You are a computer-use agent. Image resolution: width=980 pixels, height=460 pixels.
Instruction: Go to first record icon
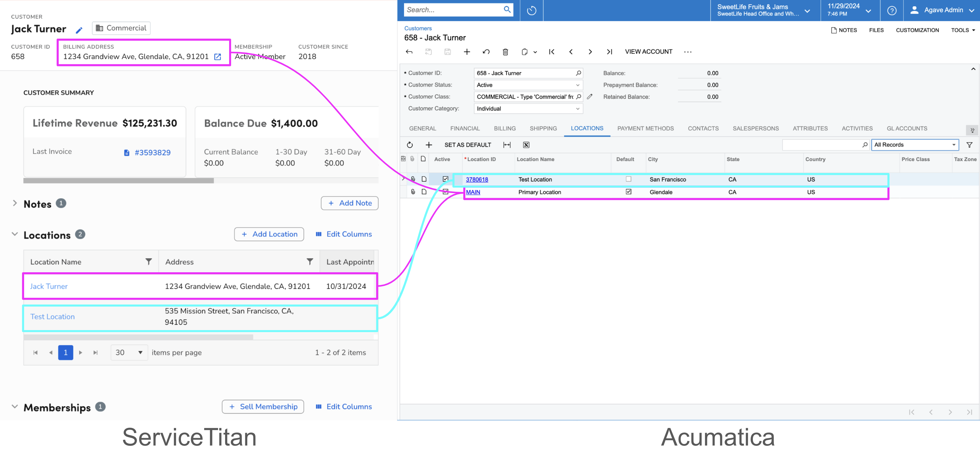point(552,52)
